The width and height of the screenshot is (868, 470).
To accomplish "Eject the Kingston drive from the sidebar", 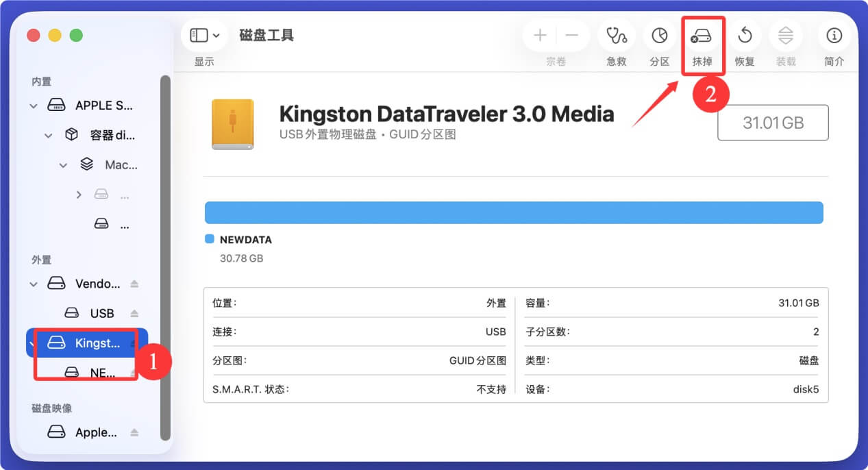I will pos(134,343).
